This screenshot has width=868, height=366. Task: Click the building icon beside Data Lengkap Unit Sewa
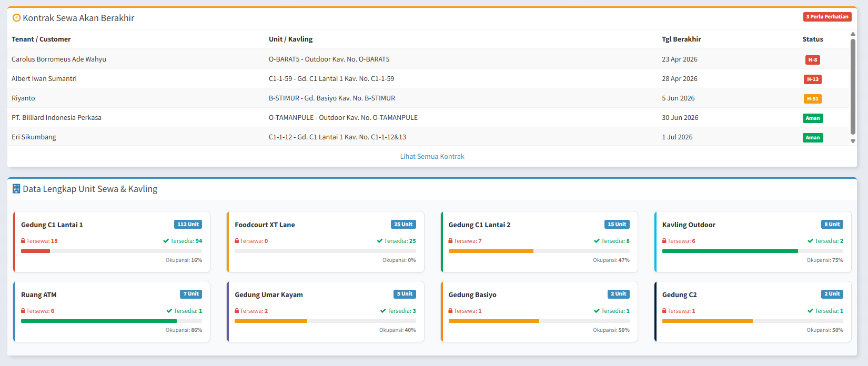(x=16, y=189)
